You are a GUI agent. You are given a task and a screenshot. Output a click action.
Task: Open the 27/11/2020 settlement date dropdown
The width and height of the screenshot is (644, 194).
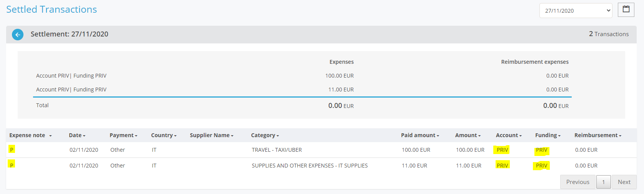tap(575, 11)
